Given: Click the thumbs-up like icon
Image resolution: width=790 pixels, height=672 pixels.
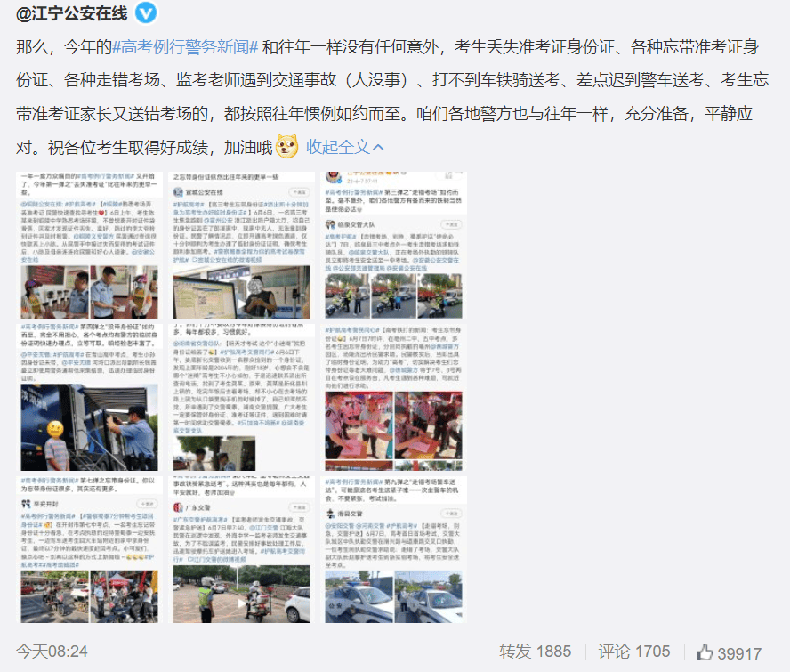Looking at the screenshot, I should (x=705, y=652).
